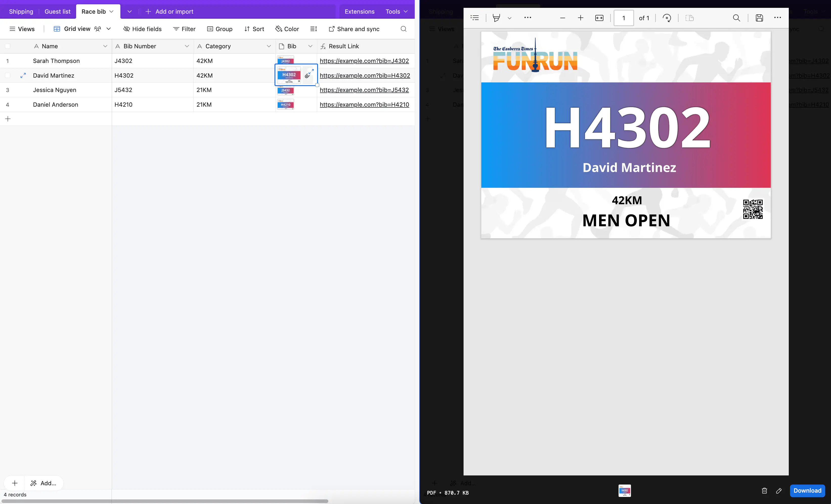Open the Tools menu
The image size is (831, 504).
[x=397, y=11]
